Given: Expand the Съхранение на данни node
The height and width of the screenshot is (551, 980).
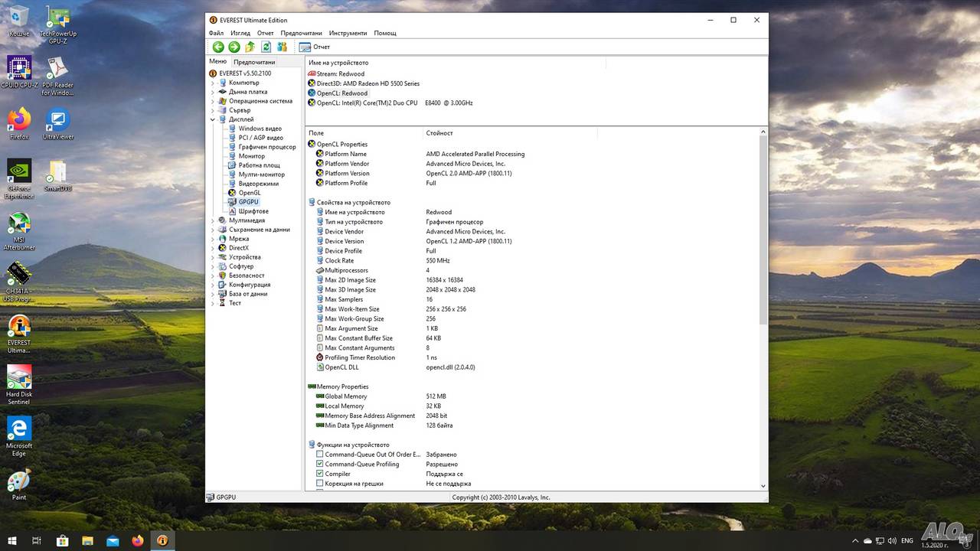Looking at the screenshot, I should point(213,230).
